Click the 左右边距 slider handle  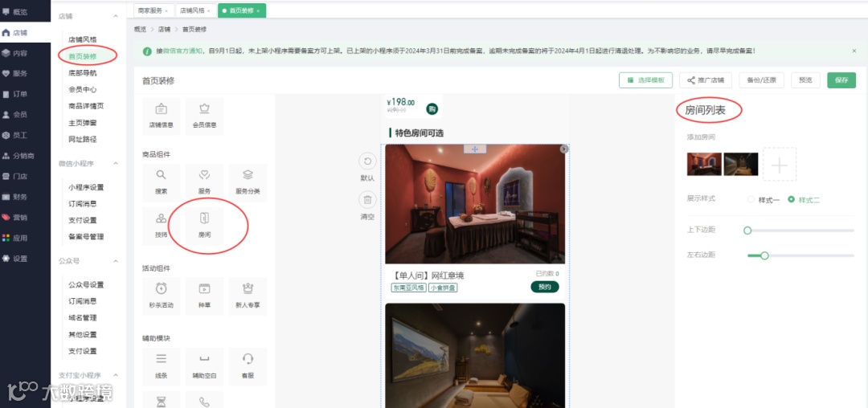[x=764, y=255]
